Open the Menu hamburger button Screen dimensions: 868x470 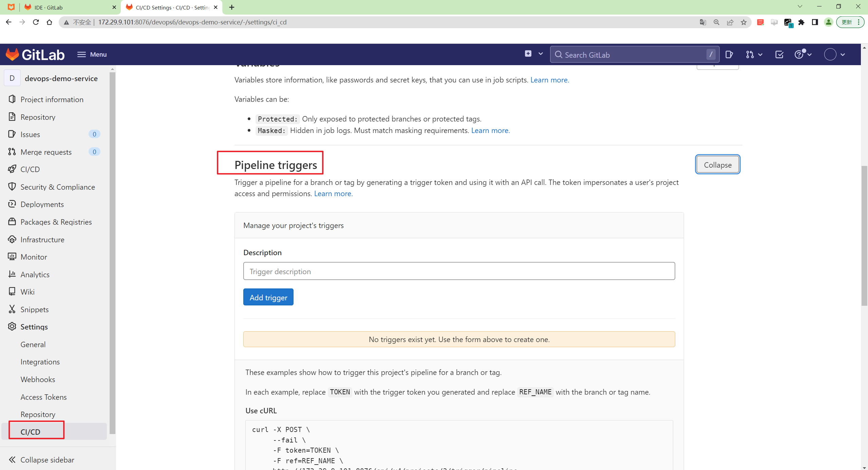(92, 54)
